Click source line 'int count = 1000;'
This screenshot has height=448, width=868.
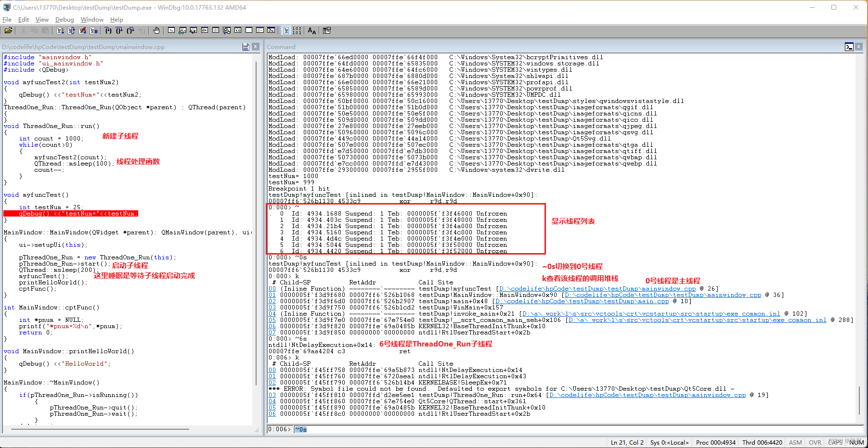(51, 139)
